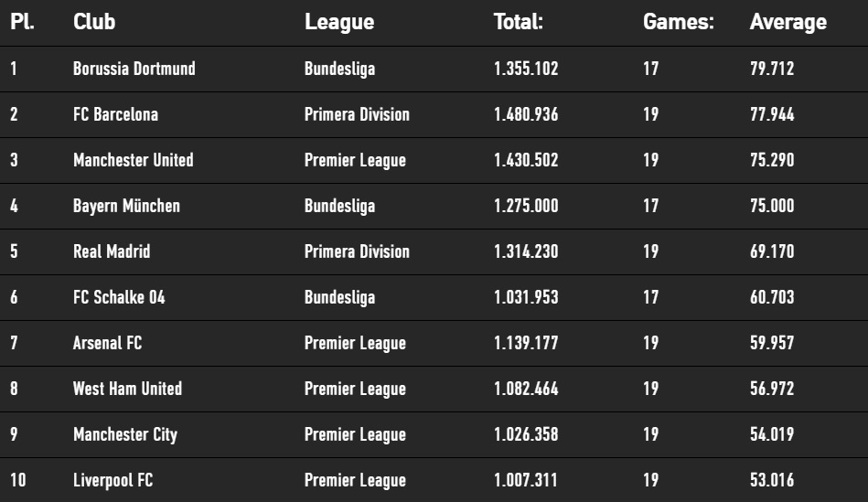This screenshot has height=502, width=868.
Task: Select Premier League in the Arsenal row
Action: point(356,344)
